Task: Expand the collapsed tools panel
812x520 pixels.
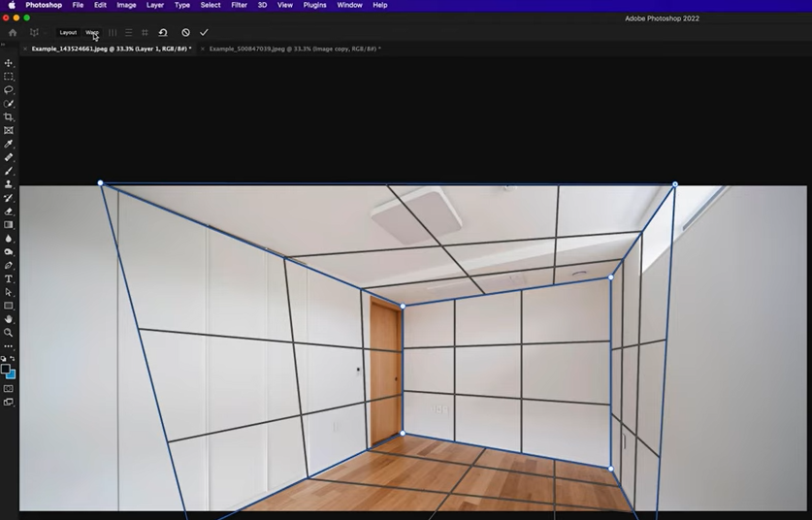Action: click(3, 44)
